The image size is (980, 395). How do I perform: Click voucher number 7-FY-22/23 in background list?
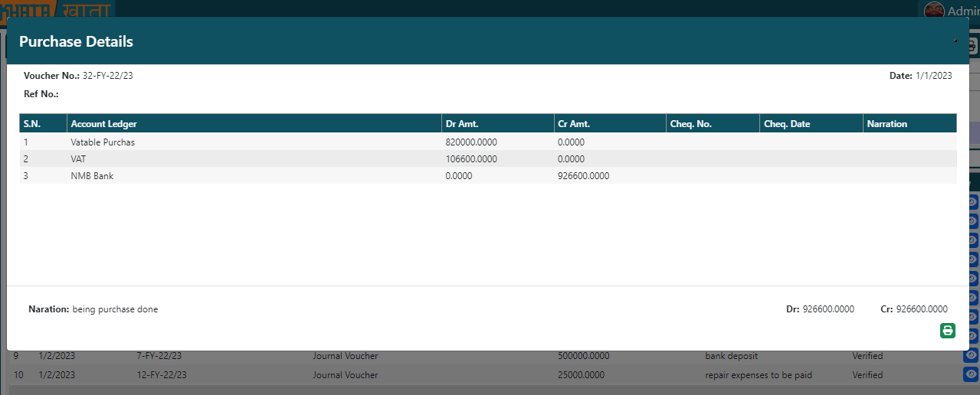(x=159, y=356)
